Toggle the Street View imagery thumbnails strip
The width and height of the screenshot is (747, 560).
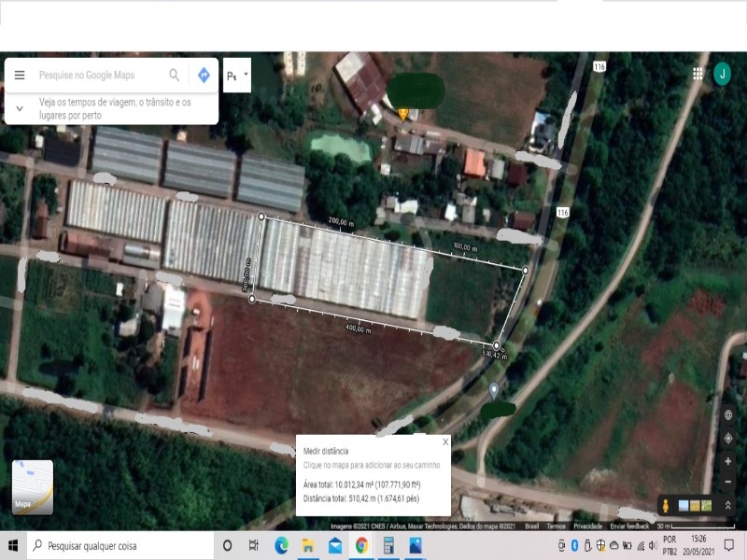(x=696, y=505)
